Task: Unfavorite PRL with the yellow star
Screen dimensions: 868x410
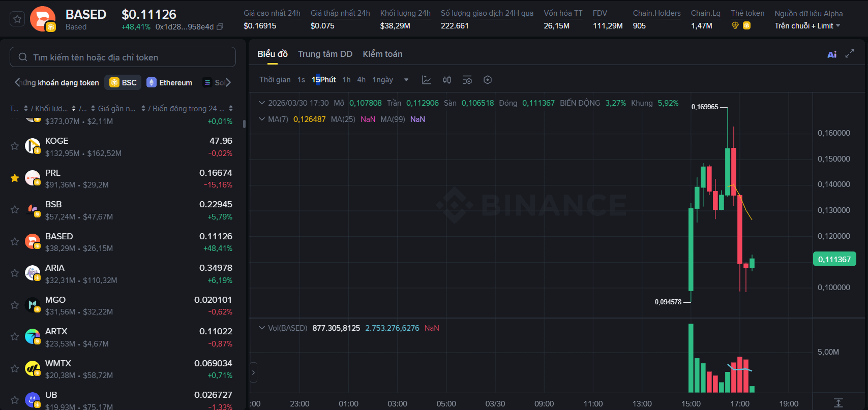Action: point(15,178)
